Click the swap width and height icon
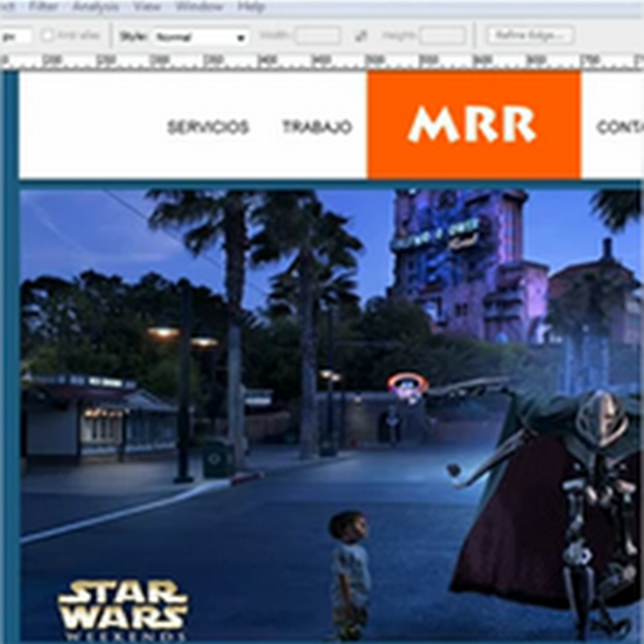Viewport: 644px width, 644px height. point(361,36)
